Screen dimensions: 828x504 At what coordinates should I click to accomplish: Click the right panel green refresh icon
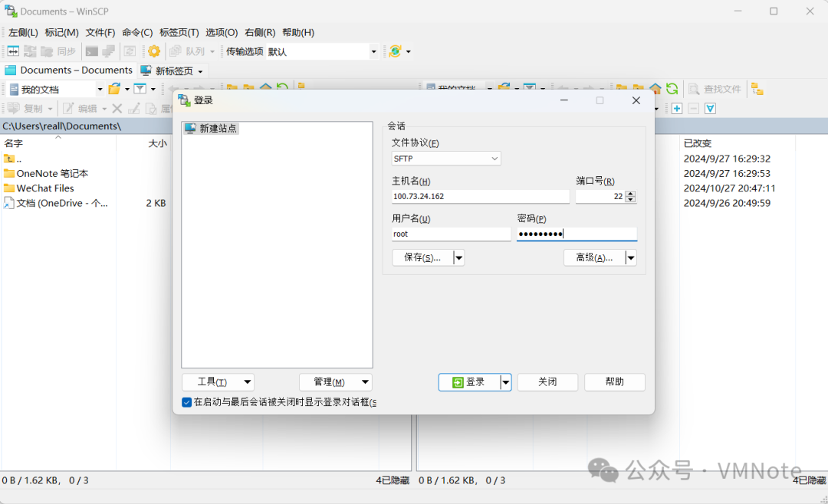(x=672, y=89)
